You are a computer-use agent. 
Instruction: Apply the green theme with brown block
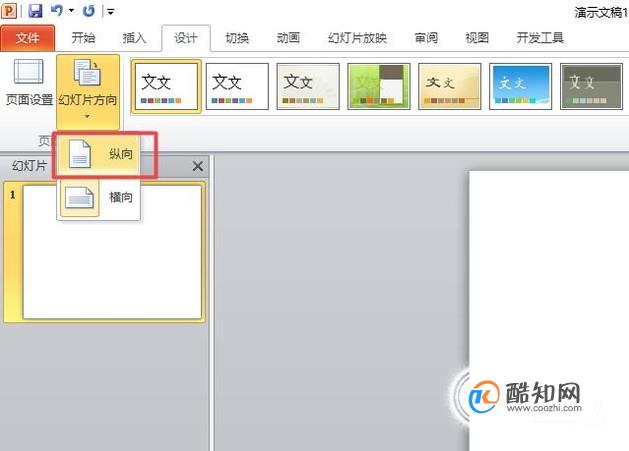click(x=379, y=86)
